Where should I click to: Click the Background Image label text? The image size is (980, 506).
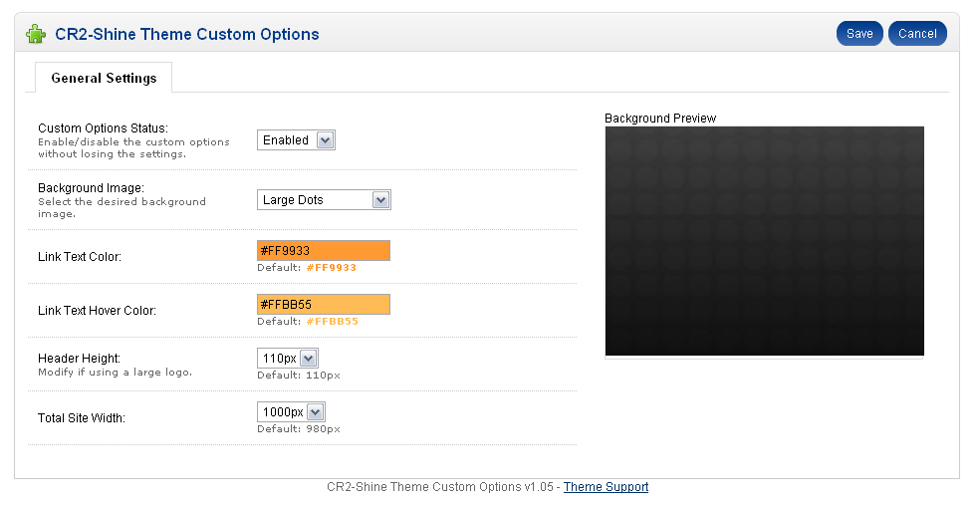pyautogui.click(x=91, y=187)
